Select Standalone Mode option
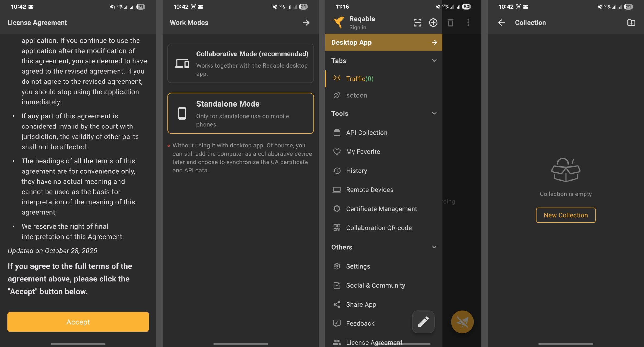This screenshot has height=347, width=644. tap(240, 113)
